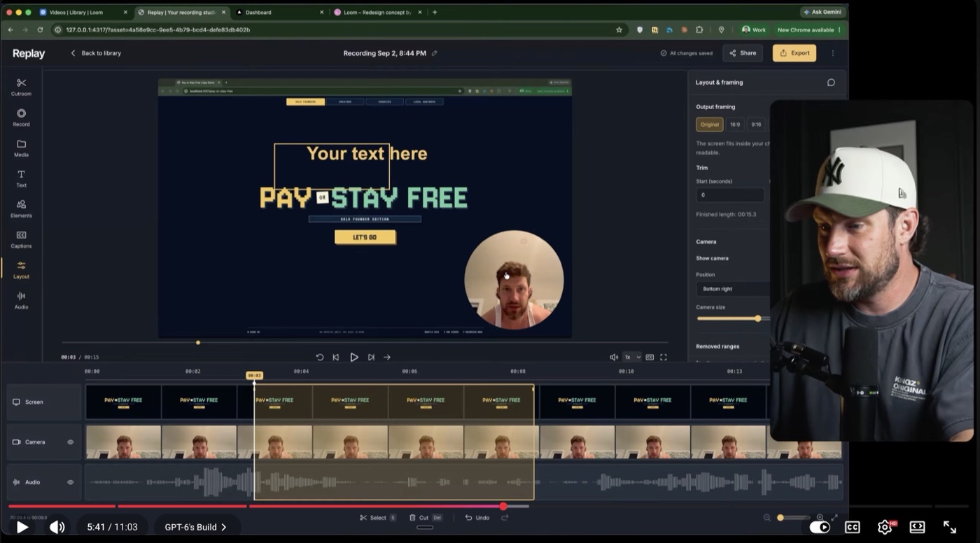Click the pencil icon to rename recording

point(434,53)
